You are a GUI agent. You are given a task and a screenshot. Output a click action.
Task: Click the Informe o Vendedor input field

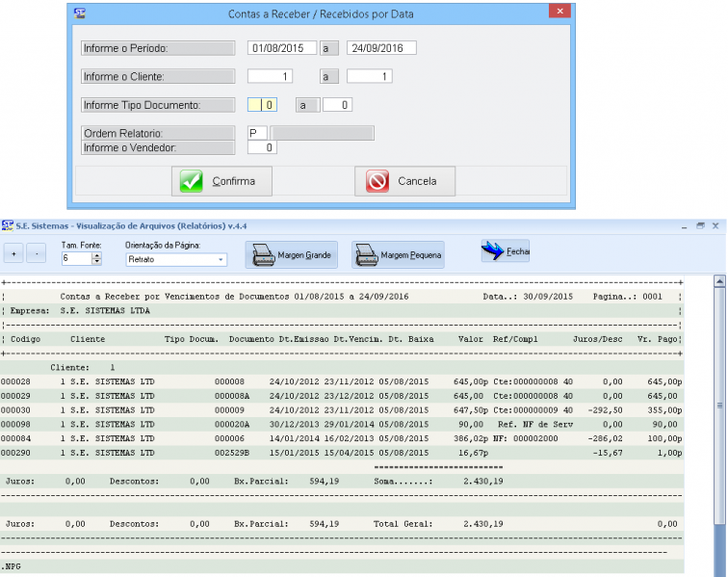(x=263, y=147)
